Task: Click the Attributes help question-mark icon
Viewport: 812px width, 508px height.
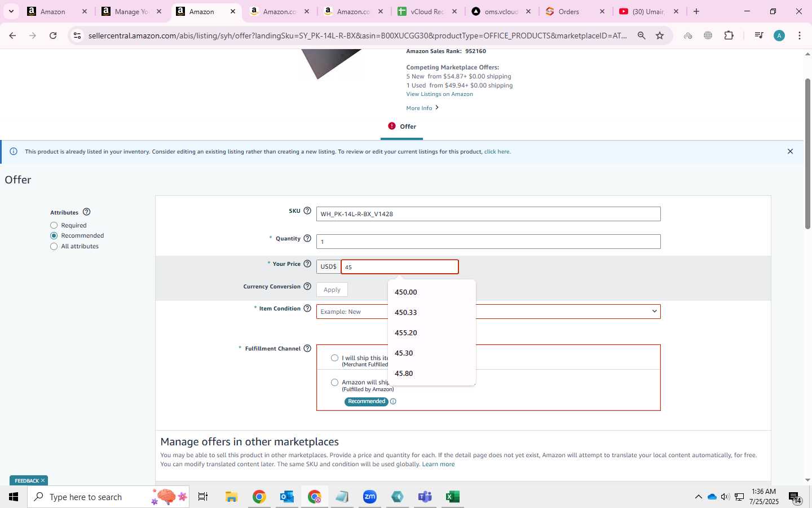Action: (x=86, y=212)
